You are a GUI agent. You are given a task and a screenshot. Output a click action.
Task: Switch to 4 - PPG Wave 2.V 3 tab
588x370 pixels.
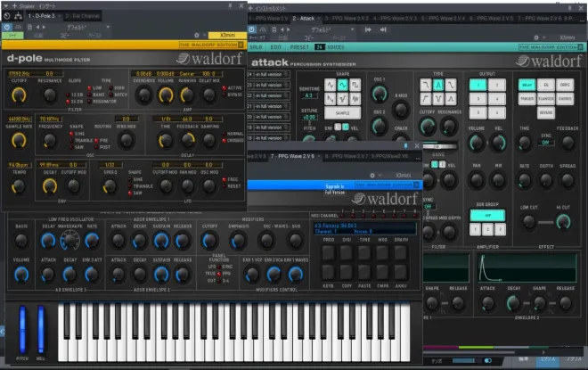click(x=396, y=19)
